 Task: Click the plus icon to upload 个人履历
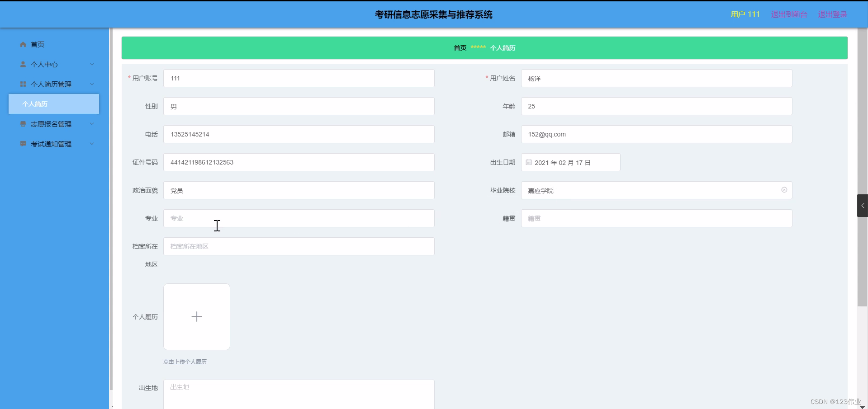(196, 316)
